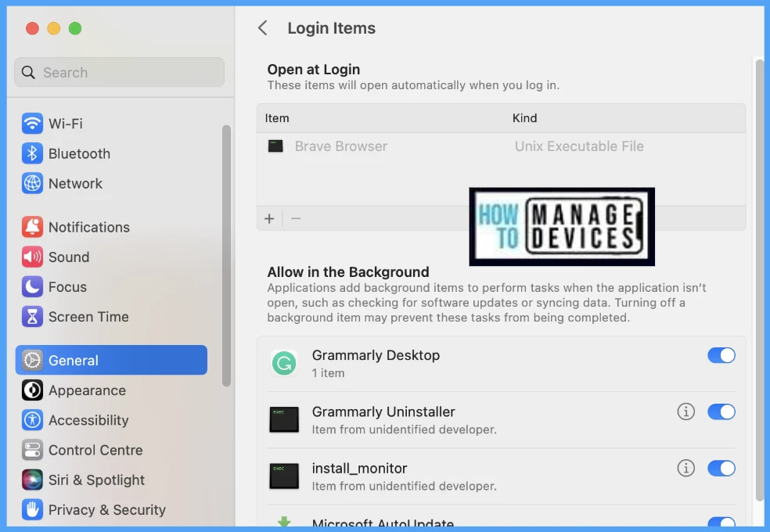Open Privacy & Security label

106,510
